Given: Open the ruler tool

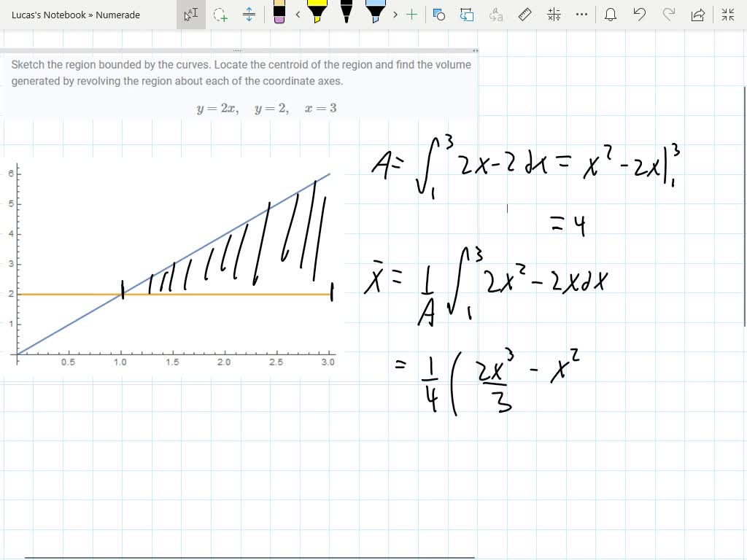Looking at the screenshot, I should (x=525, y=15).
